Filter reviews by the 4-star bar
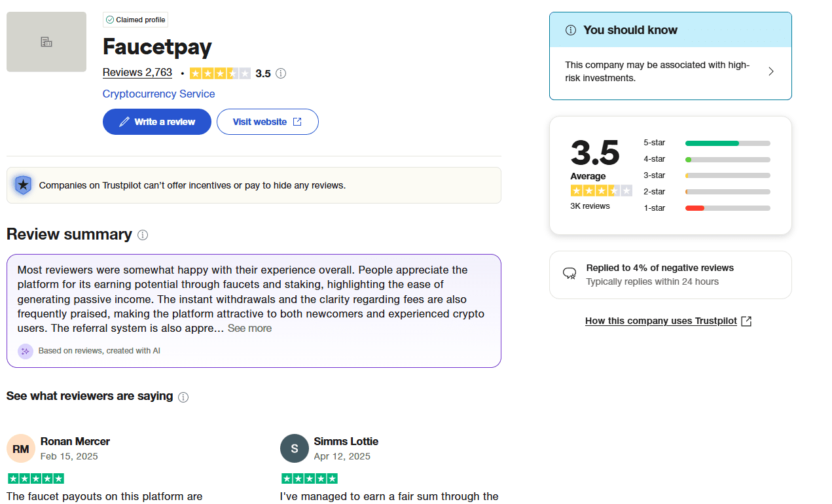This screenshot has width=832, height=504. [x=728, y=159]
